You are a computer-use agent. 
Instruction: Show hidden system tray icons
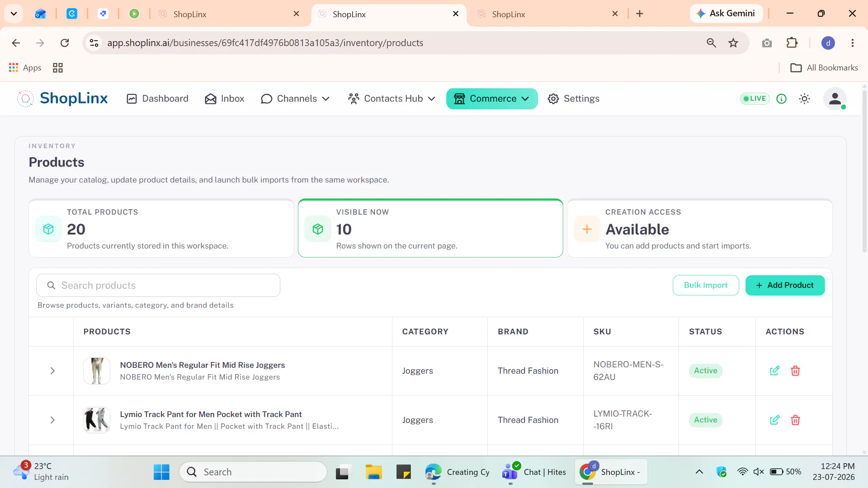(x=699, y=472)
